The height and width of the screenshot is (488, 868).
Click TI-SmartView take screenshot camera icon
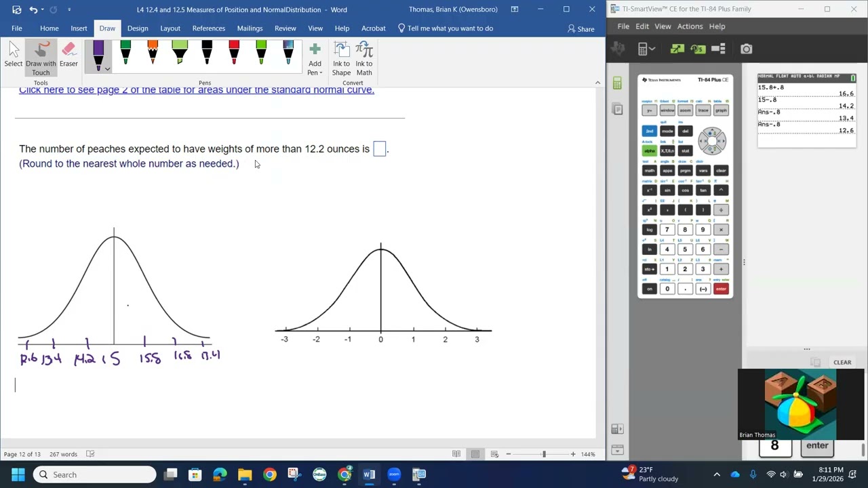point(746,49)
